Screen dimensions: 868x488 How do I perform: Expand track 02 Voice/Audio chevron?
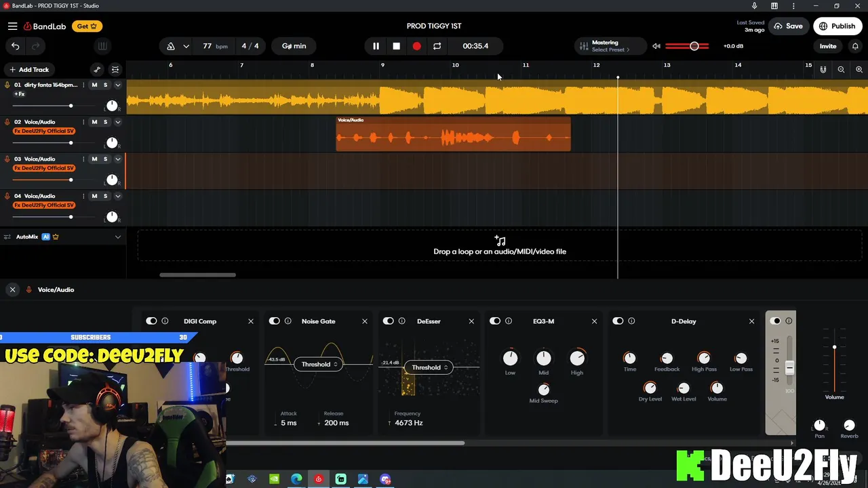(x=117, y=122)
